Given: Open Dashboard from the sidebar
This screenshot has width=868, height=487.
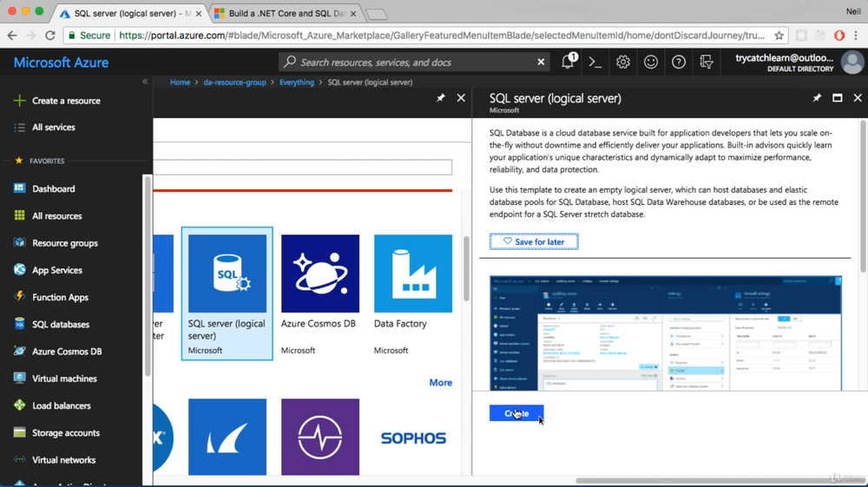Looking at the screenshot, I should (x=45, y=188).
